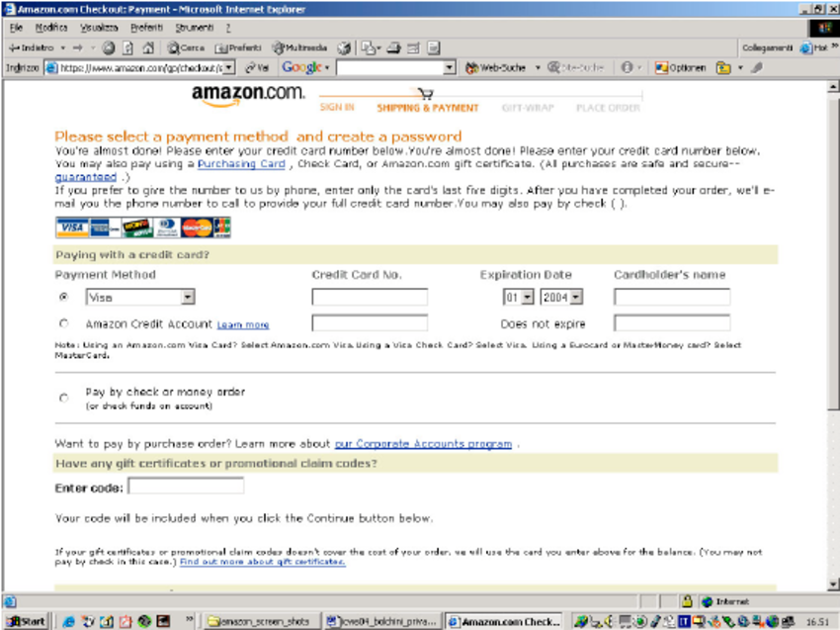Open the Visa payment method dropdown
Screen dimensions: 840x630
coord(139,297)
